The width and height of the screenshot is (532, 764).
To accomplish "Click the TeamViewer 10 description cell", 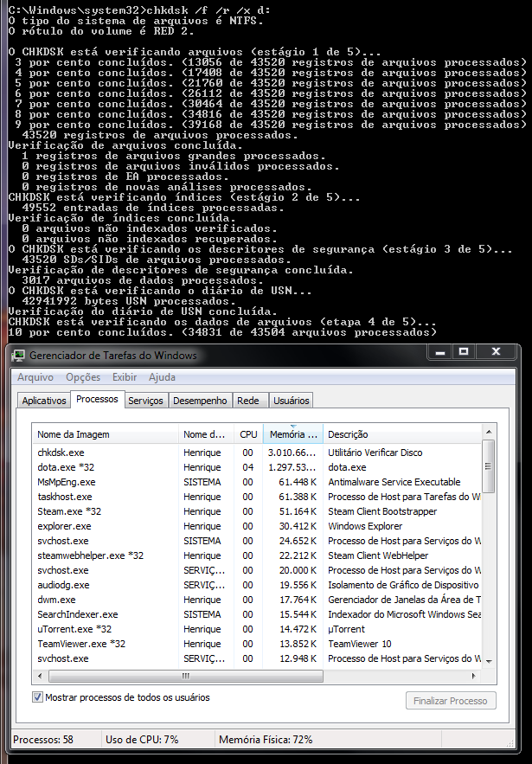I will pyautogui.click(x=360, y=644).
